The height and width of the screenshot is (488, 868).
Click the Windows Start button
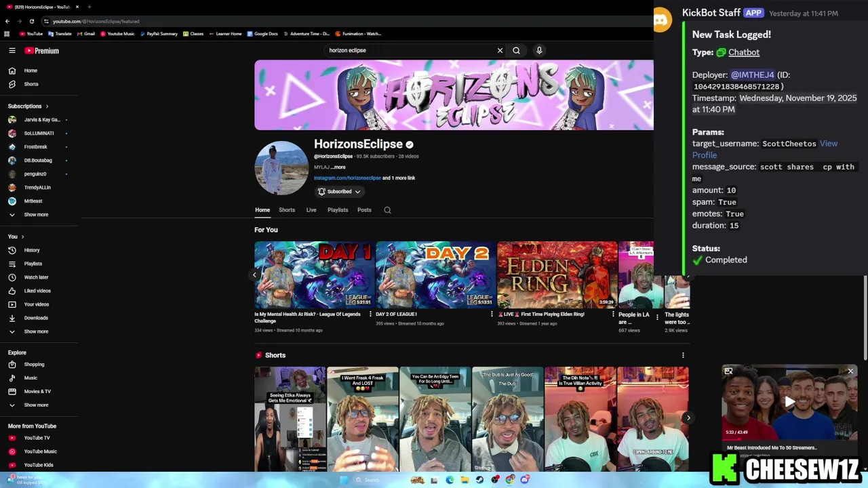[x=344, y=480]
